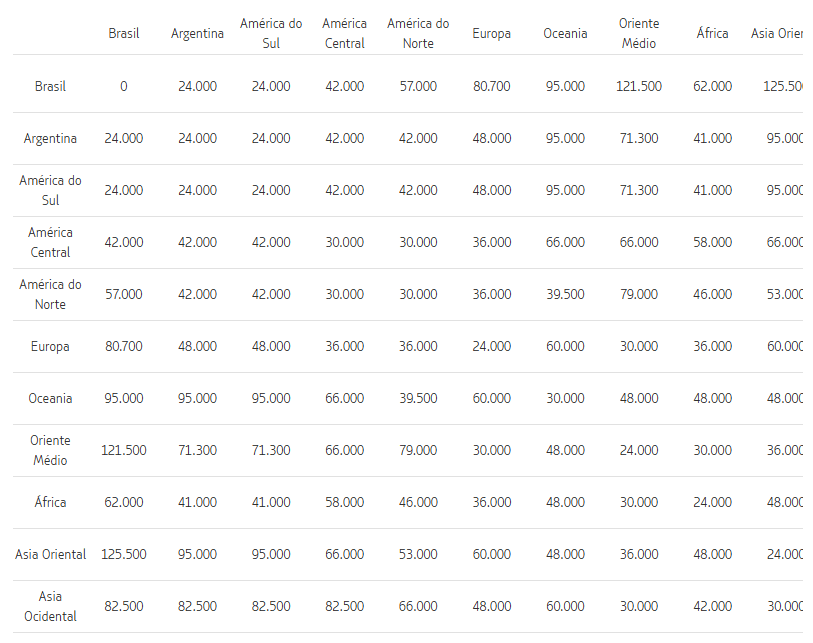Click the Argentina column header
The height and width of the screenshot is (643, 813).
[197, 34]
